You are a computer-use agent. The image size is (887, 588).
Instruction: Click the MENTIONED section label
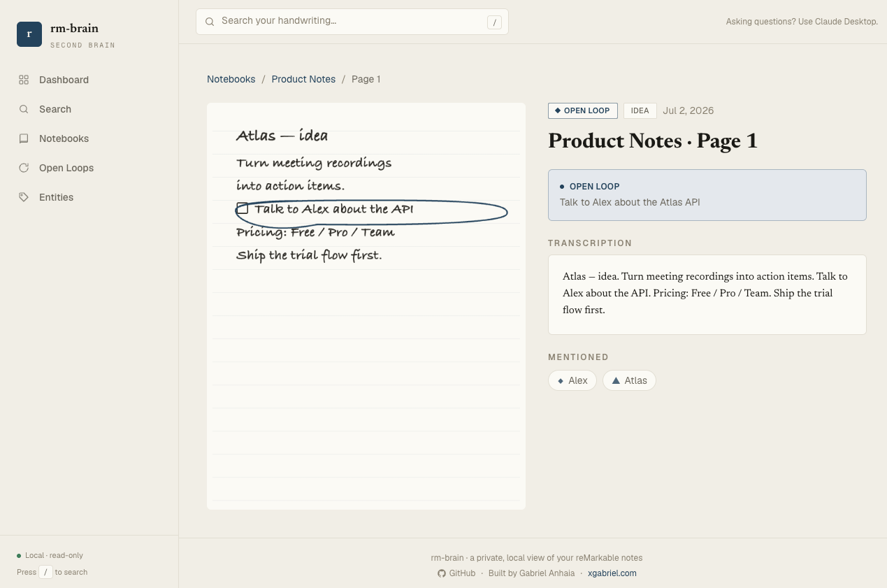point(579,357)
